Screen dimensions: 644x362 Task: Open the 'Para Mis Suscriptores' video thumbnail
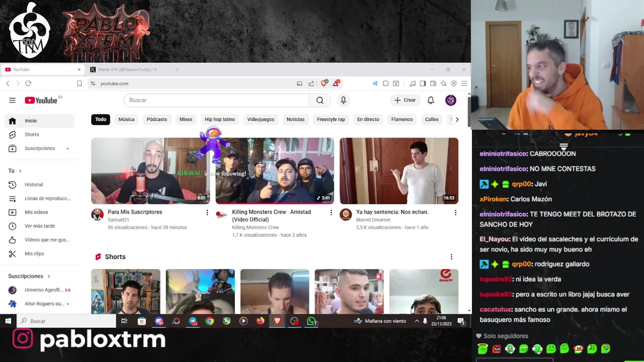(x=149, y=171)
